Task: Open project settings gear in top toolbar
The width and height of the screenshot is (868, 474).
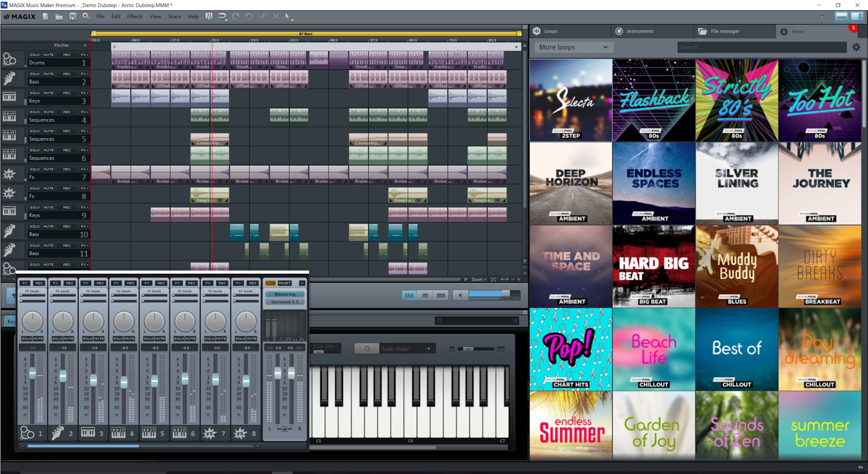Action: [x=86, y=17]
